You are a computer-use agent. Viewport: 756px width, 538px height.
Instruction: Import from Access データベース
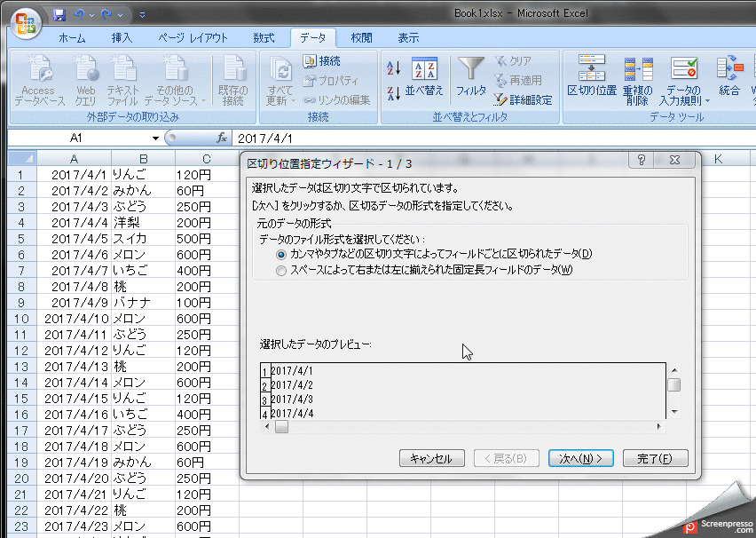(40, 80)
